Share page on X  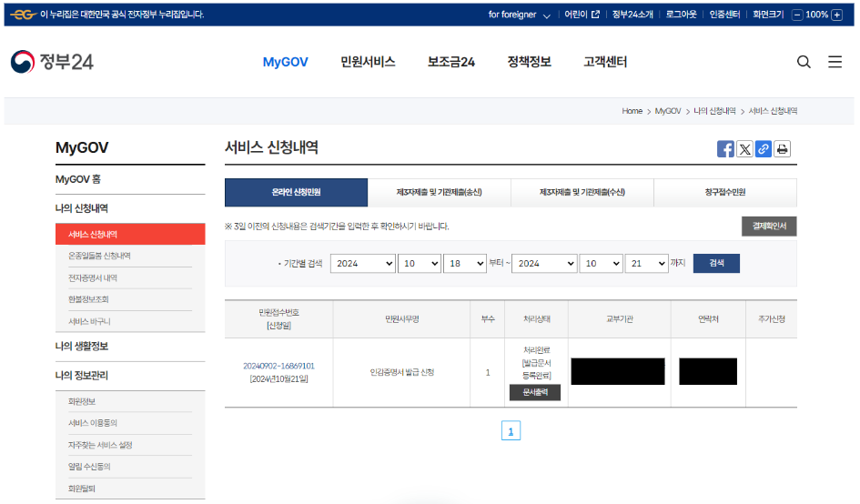click(x=744, y=148)
